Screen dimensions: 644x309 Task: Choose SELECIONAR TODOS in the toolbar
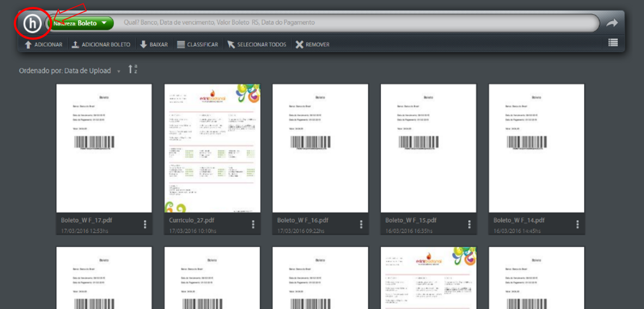pyautogui.click(x=257, y=45)
